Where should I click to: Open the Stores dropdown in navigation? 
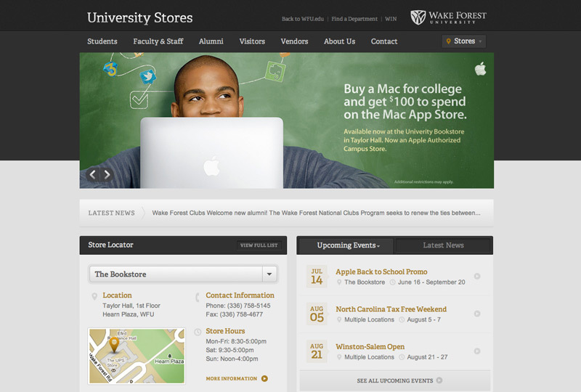[464, 41]
